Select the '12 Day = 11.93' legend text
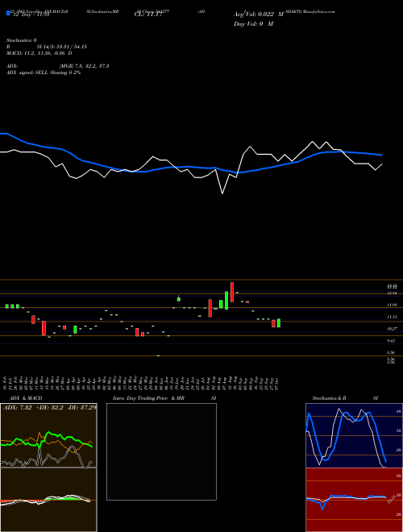Screen dimensions: 403x532 point(31,15)
